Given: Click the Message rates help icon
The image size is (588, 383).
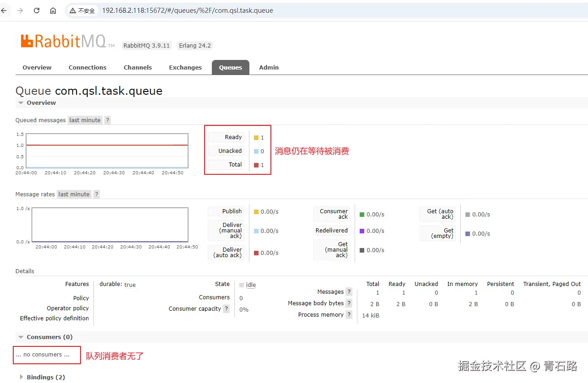Looking at the screenshot, I should (97, 194).
